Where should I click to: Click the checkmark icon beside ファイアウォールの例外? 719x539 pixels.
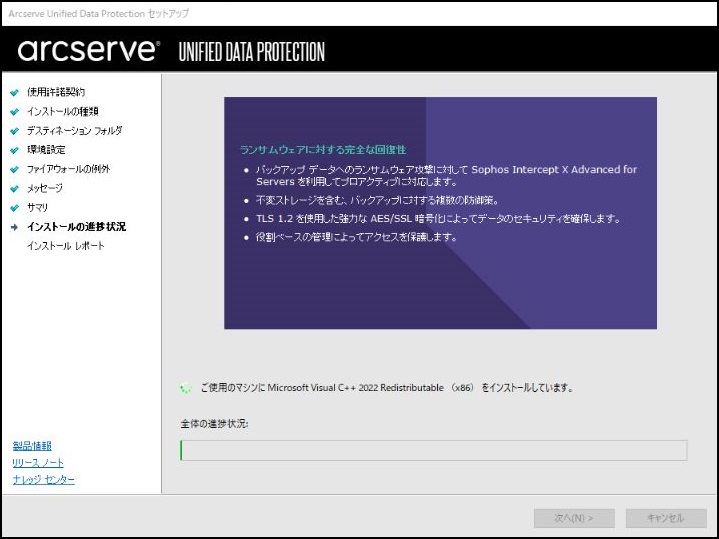pyautogui.click(x=14, y=169)
